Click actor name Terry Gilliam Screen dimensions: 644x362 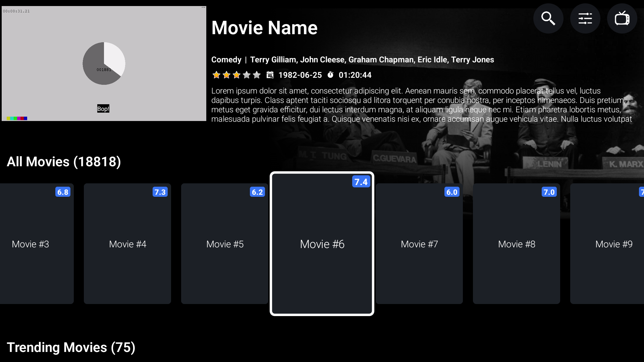[x=273, y=59]
